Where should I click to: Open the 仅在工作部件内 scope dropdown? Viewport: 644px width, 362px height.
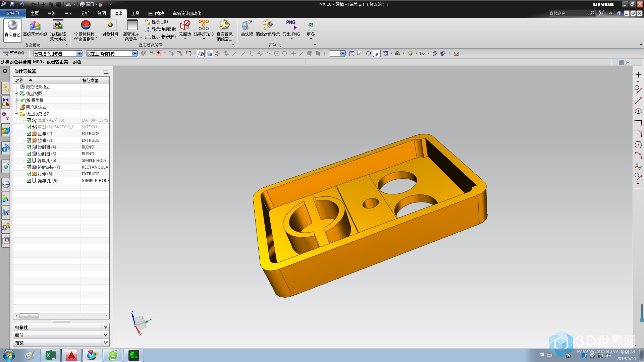pos(135,53)
